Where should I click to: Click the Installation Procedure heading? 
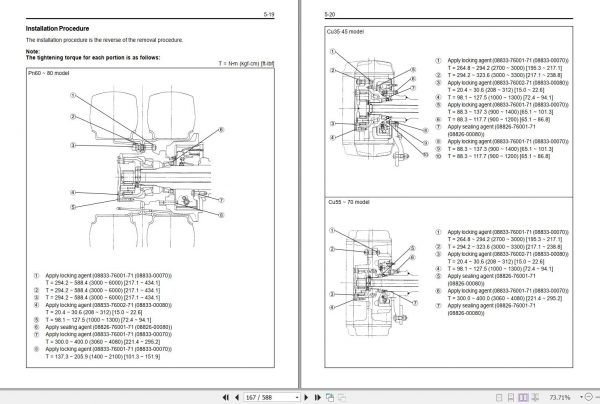(57, 29)
